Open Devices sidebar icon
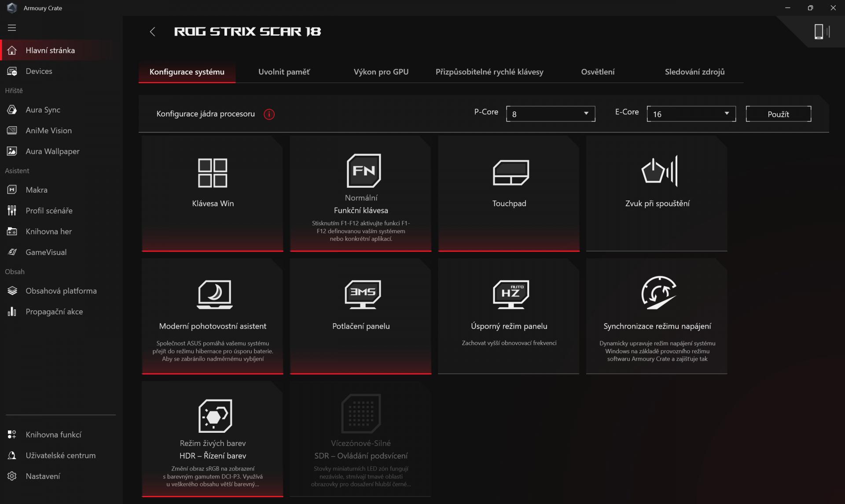This screenshot has width=845, height=504. (12, 71)
